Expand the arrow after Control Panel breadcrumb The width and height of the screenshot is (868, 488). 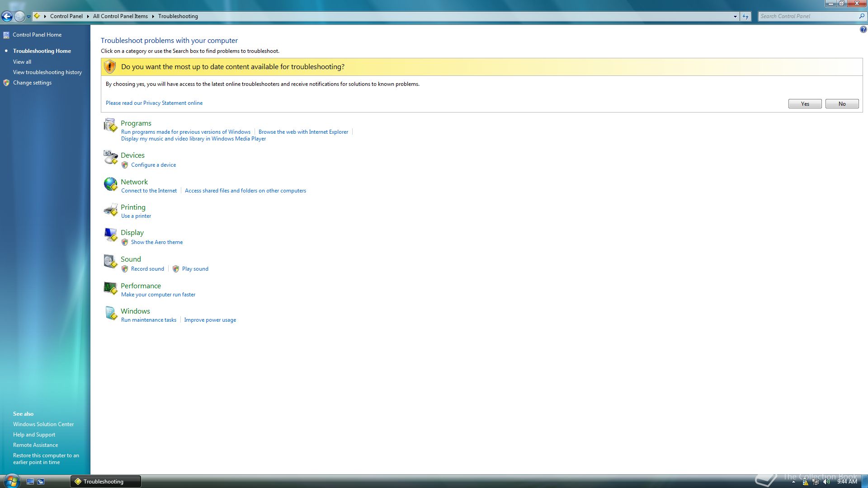pos(88,16)
